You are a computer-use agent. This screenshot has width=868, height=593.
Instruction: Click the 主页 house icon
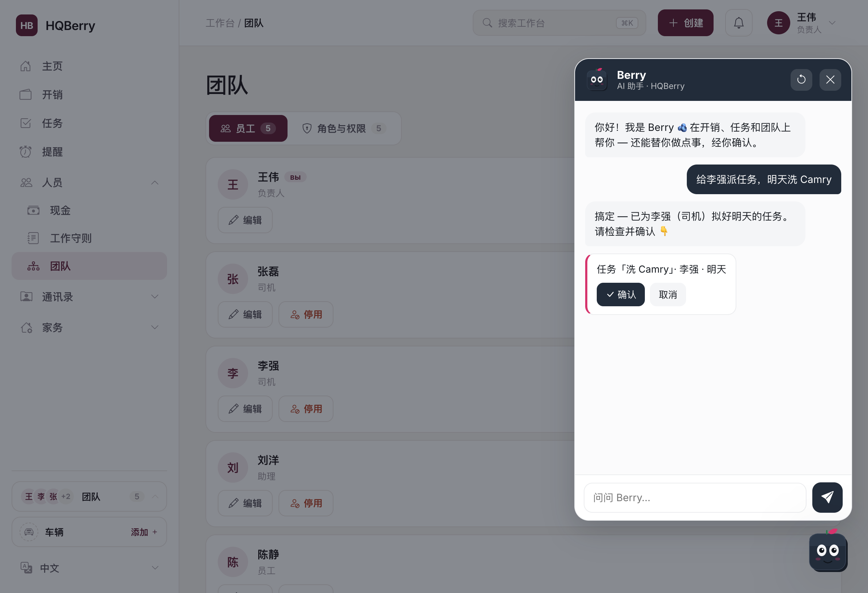[25, 66]
